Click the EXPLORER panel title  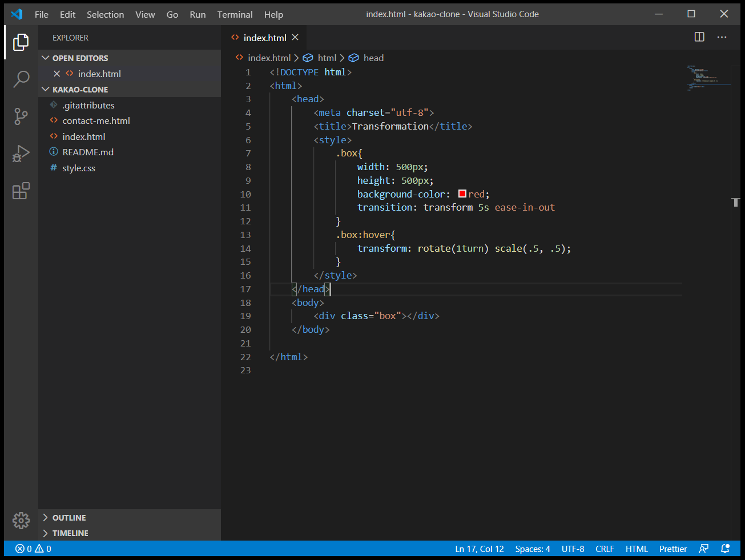70,38
